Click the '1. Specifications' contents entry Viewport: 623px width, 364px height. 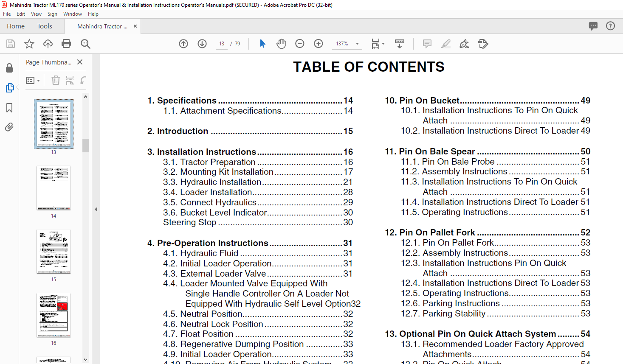tap(250, 101)
